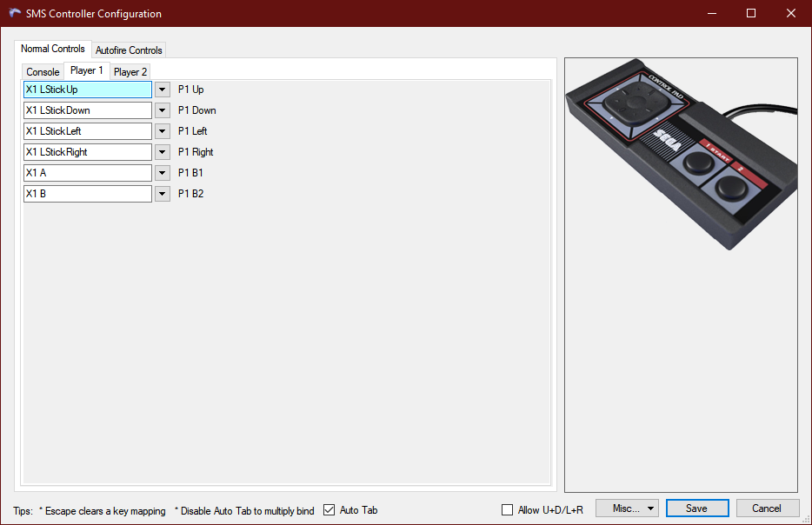This screenshot has height=525, width=812.
Task: Cancel the controller configuration dialog
Action: click(767, 508)
